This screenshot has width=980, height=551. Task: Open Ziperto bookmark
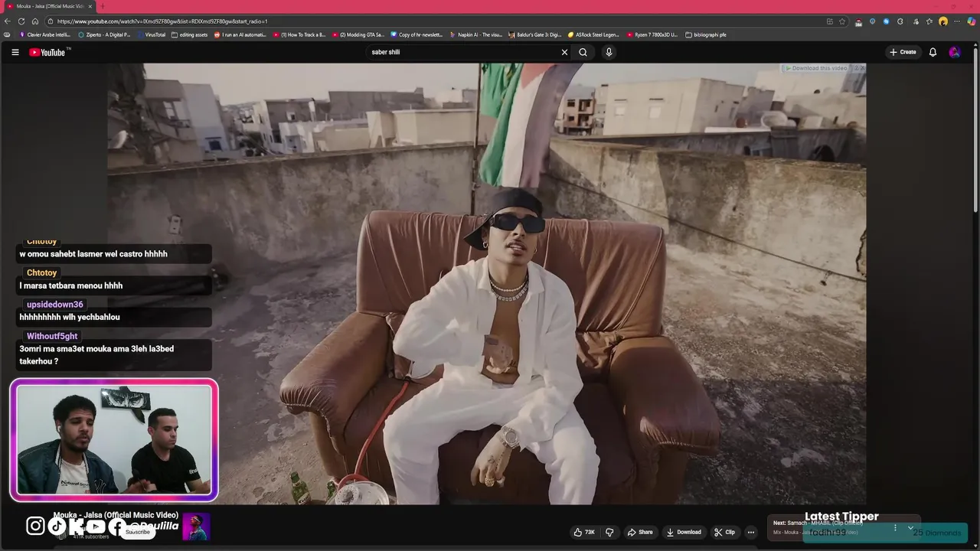pos(105,34)
